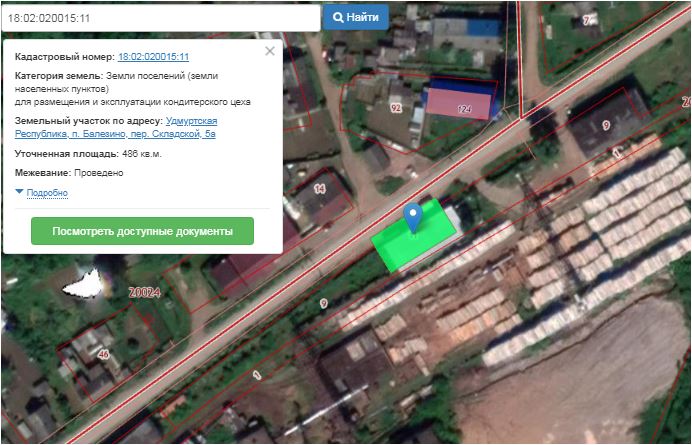Click the Подробно disclosure triangle

(x=19, y=192)
